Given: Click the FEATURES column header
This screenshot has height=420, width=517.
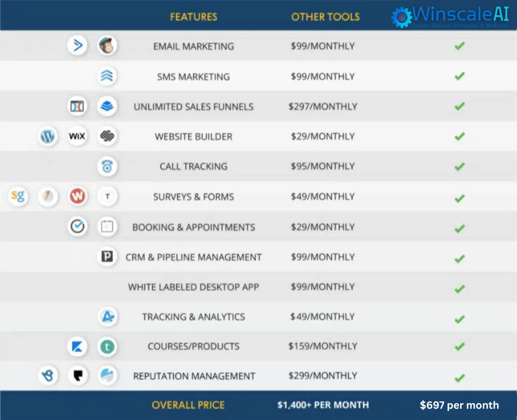Looking at the screenshot, I should click(193, 17).
